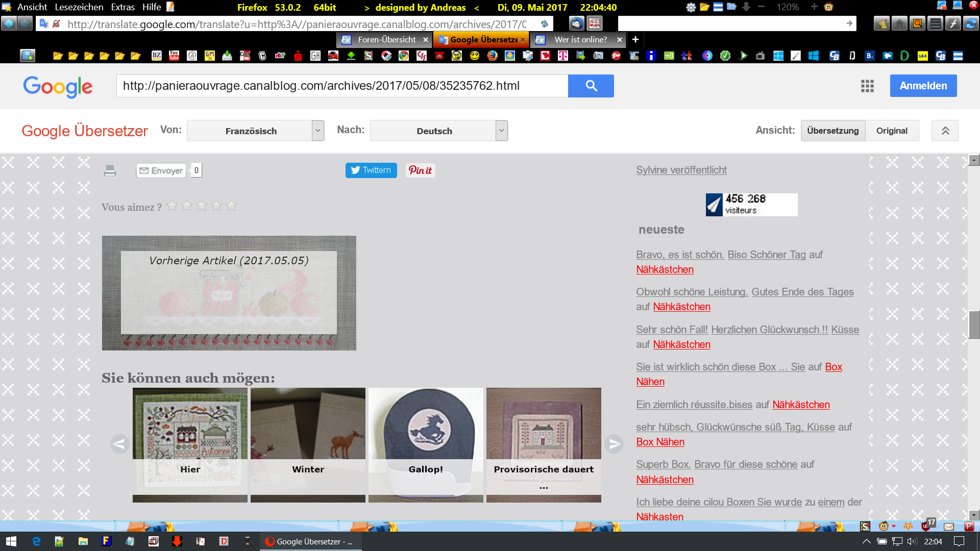980x551 pixels.
Task: Click the Gallop! article thumbnail
Action: 426,444
